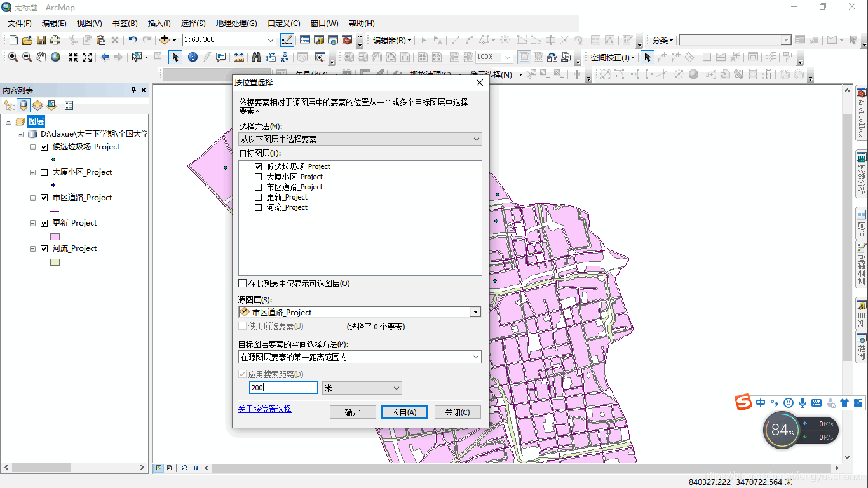The width and height of the screenshot is (868, 488).
Task: Open table of contents Options icon
Action: tap(69, 105)
